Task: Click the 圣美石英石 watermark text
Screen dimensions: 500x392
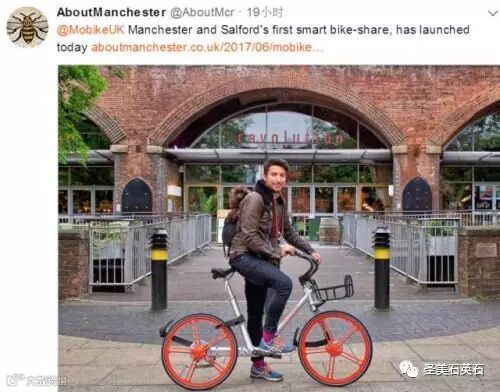Action: click(454, 369)
